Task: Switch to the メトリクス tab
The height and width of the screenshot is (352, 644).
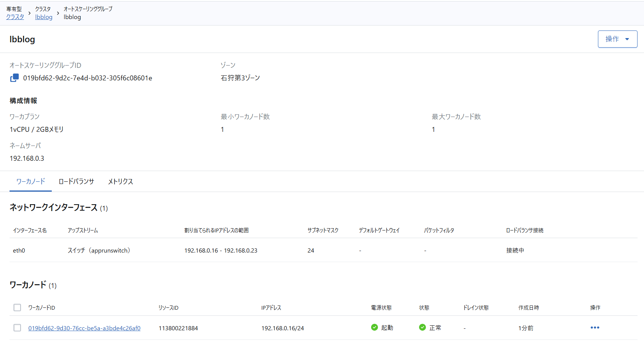Action: pos(120,181)
